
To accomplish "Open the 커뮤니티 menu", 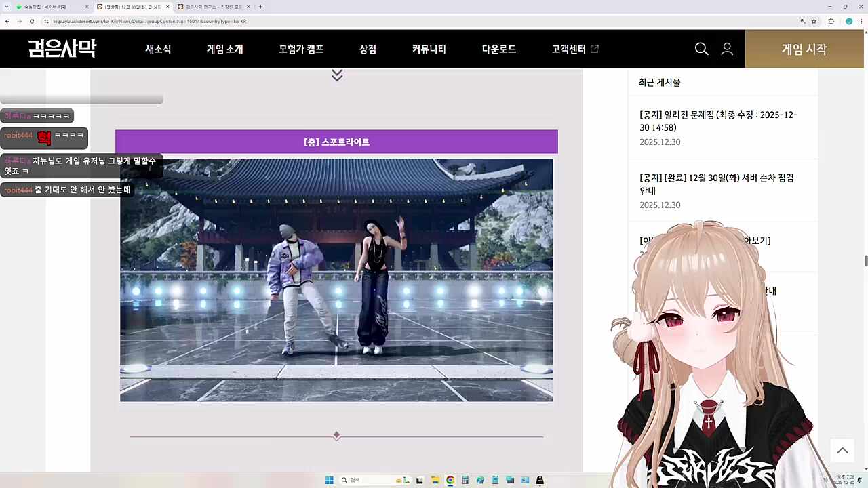I will point(429,49).
